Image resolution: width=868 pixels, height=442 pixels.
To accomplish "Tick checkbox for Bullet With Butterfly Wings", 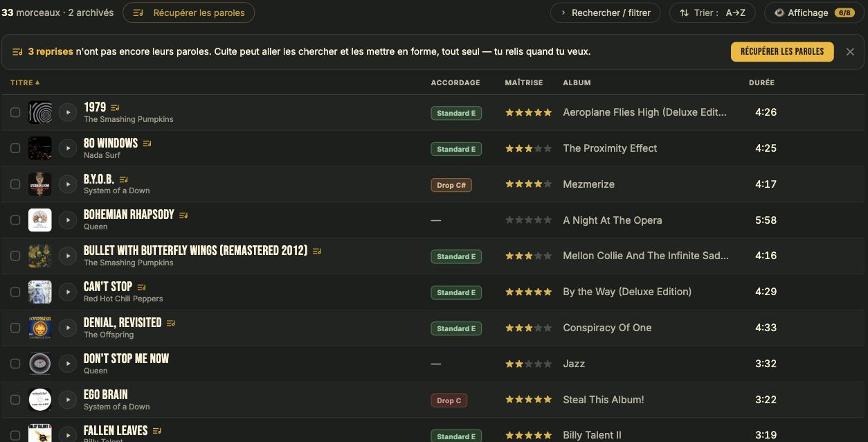I will pyautogui.click(x=15, y=256).
